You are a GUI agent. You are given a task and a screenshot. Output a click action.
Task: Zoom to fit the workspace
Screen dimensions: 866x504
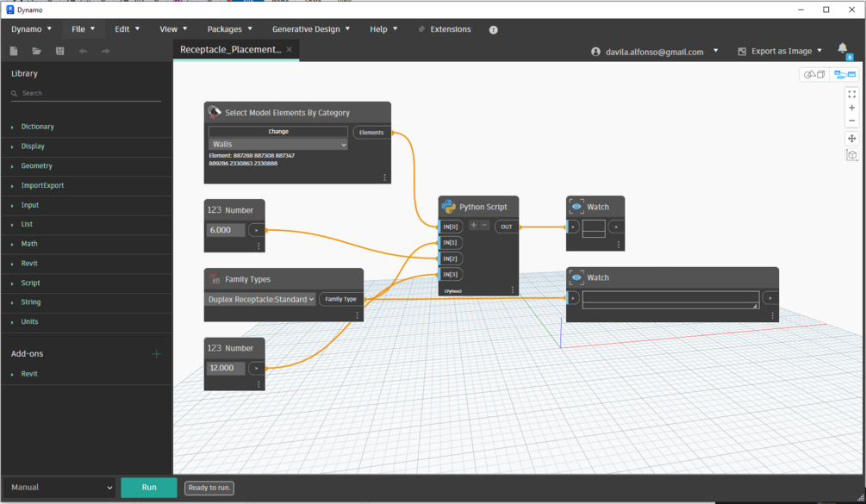(851, 95)
